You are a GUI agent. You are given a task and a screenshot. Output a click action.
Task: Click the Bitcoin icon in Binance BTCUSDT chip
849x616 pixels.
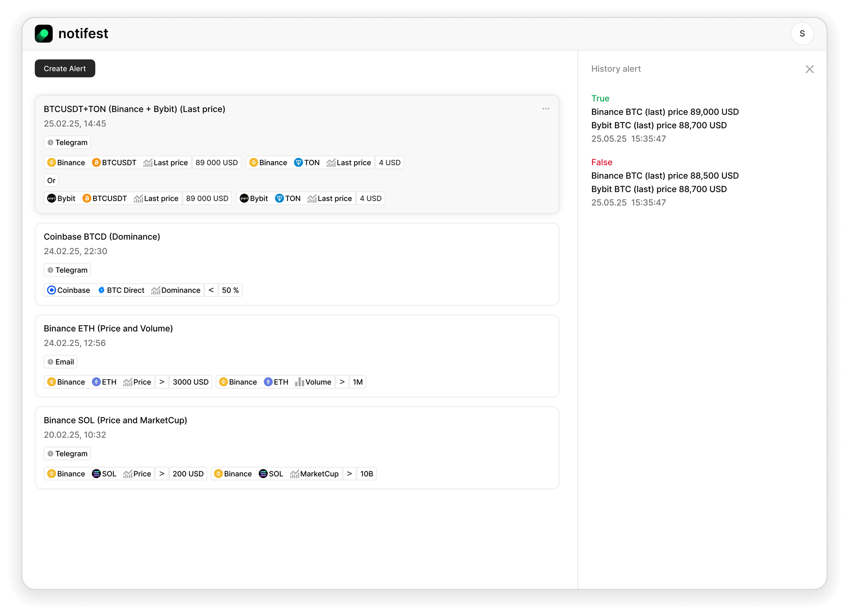96,162
